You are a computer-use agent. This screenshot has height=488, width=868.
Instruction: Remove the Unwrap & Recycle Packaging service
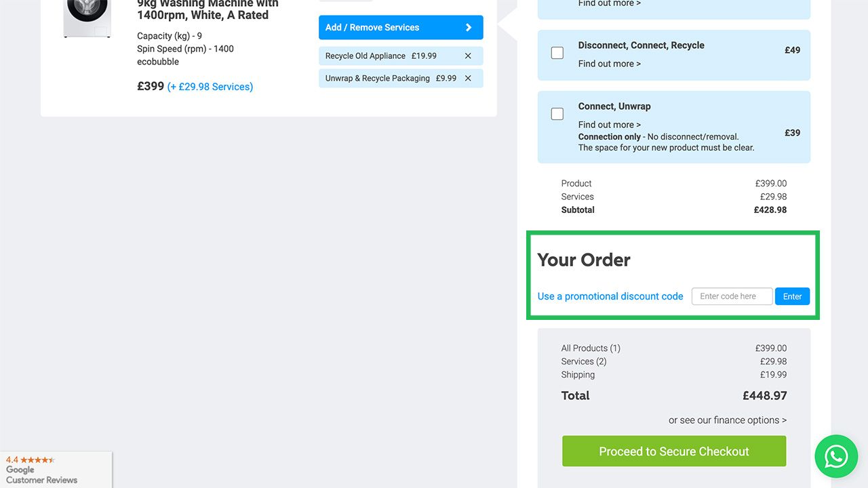click(468, 78)
